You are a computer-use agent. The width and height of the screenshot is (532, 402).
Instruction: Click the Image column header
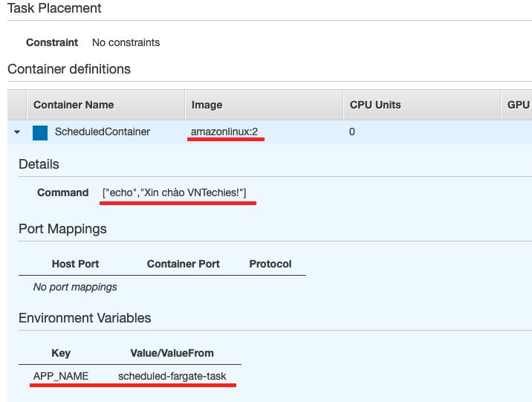(207, 105)
